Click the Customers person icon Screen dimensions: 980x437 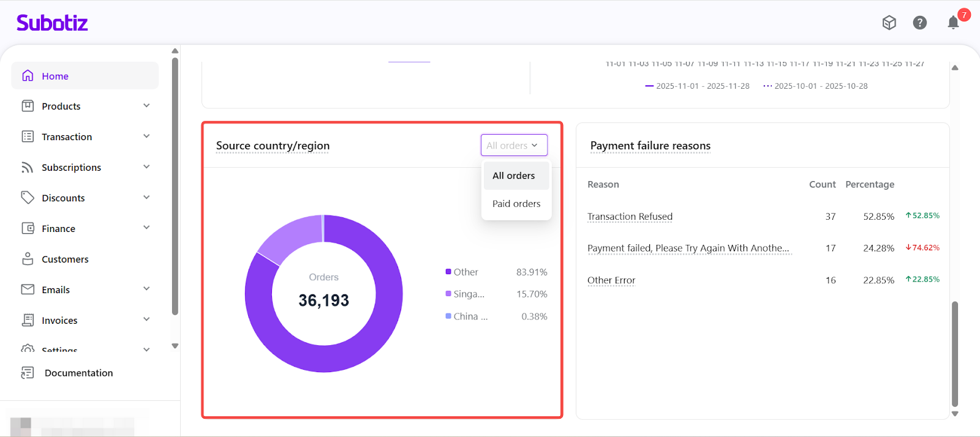click(x=28, y=259)
